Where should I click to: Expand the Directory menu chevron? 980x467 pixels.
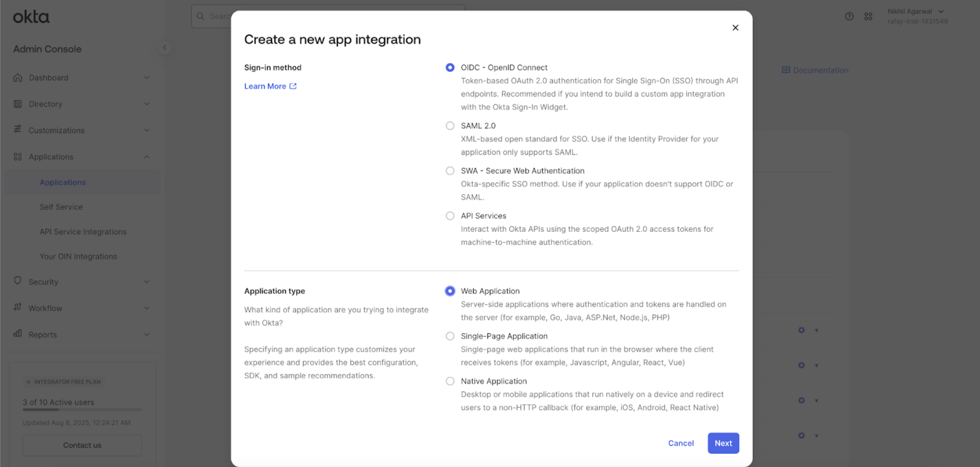147,104
